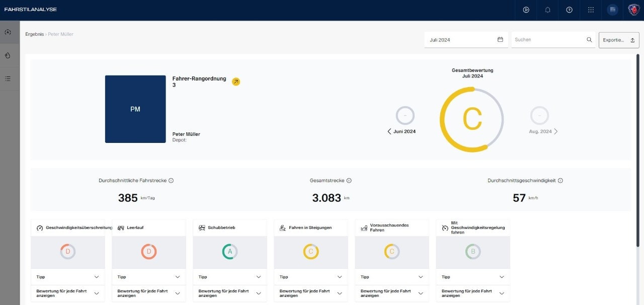
Task: Expand Tipp under Fahren in Steigungen
Action: pos(311,277)
